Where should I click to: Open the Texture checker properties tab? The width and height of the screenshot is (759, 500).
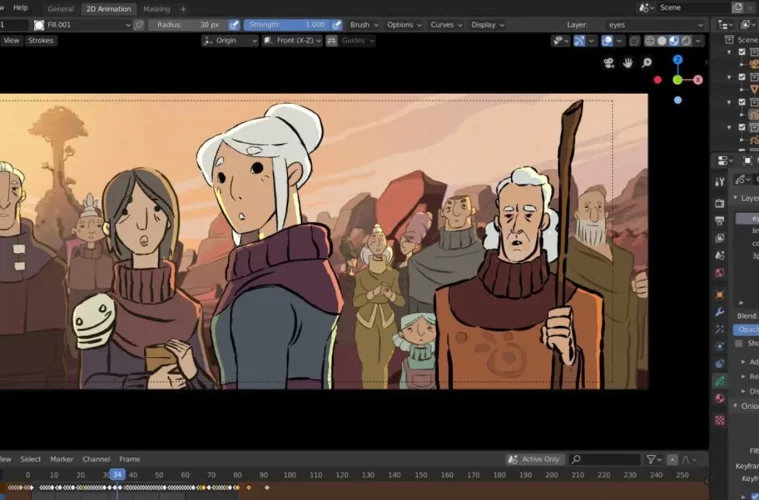pos(720,420)
